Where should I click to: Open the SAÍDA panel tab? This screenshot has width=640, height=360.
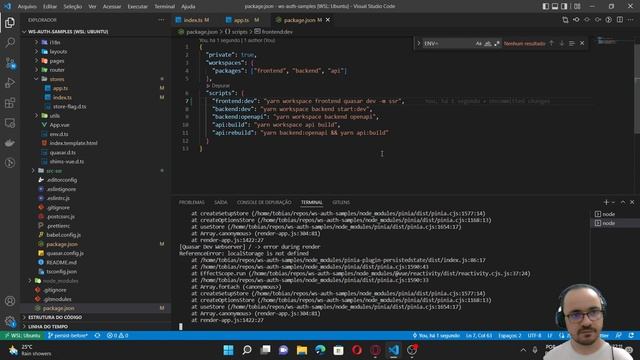pos(221,202)
